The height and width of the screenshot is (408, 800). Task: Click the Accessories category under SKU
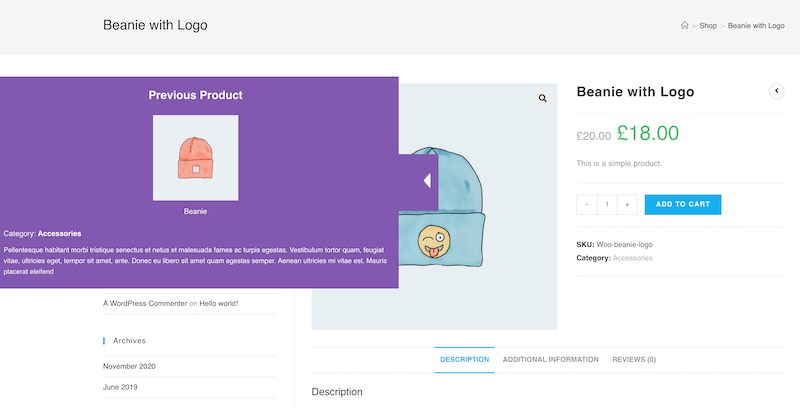[x=633, y=258]
